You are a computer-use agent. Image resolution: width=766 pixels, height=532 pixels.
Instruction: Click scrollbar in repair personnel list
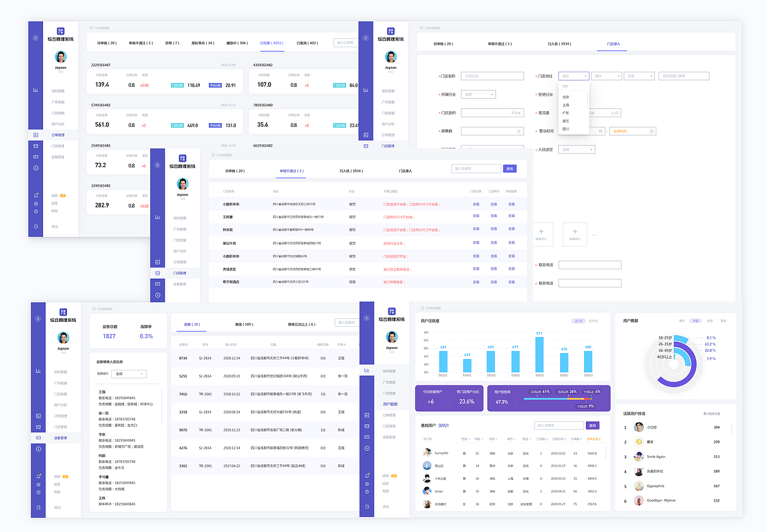[x=163, y=407]
